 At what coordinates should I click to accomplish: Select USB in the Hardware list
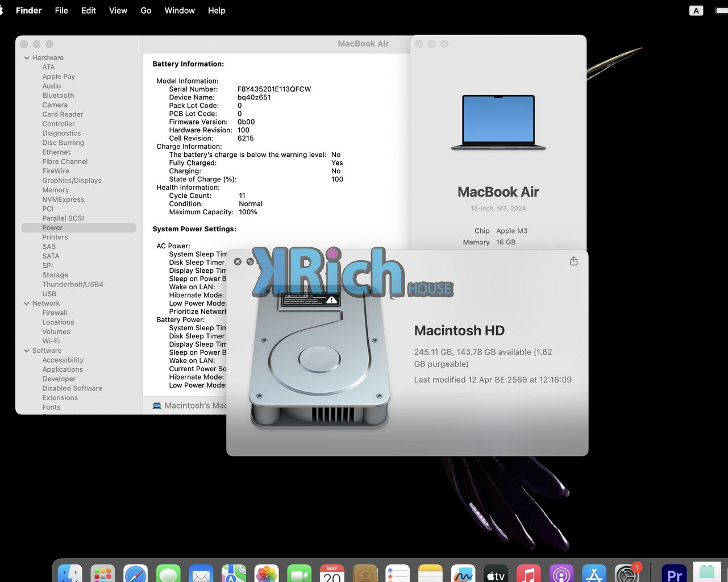[x=49, y=294]
